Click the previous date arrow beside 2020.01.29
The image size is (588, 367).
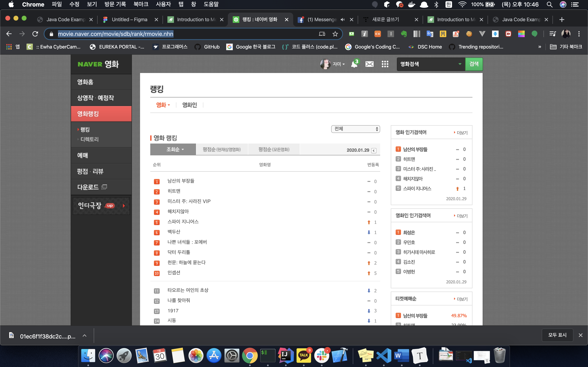coord(374,150)
